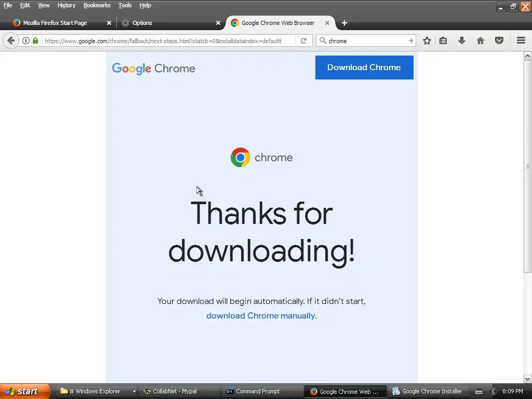This screenshot has height=399, width=532.
Task: Open a new tab with plus button
Action: point(344,23)
